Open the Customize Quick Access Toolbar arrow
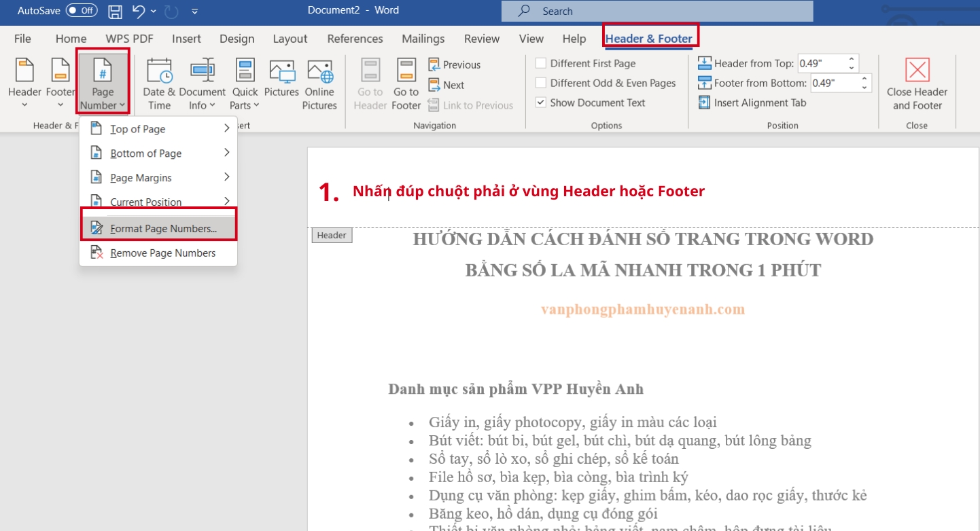 click(x=195, y=12)
